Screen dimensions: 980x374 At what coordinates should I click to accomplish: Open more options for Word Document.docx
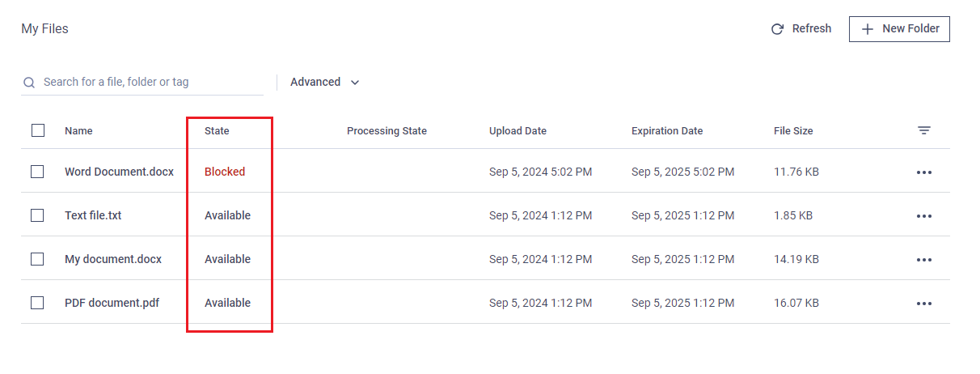click(924, 172)
